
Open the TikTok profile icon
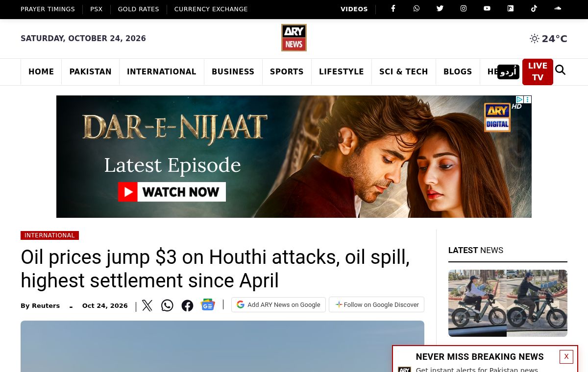(x=534, y=8)
